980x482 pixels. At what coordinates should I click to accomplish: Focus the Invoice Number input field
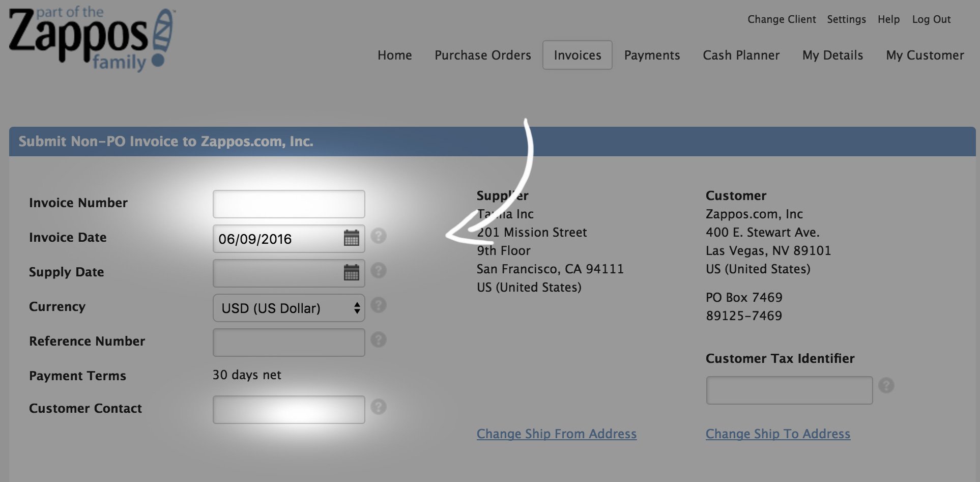289,204
